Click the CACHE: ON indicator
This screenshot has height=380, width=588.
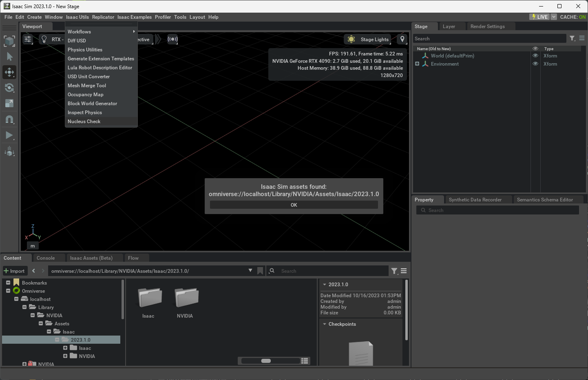click(x=573, y=17)
